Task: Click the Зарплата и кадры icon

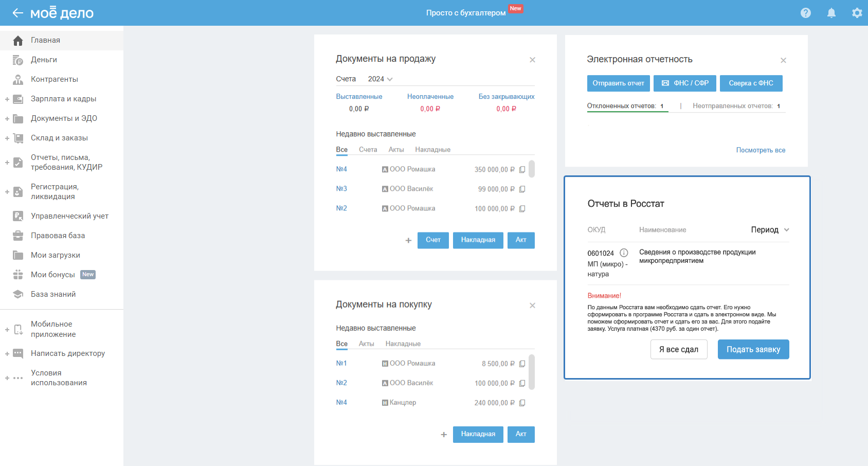Action: click(18, 99)
